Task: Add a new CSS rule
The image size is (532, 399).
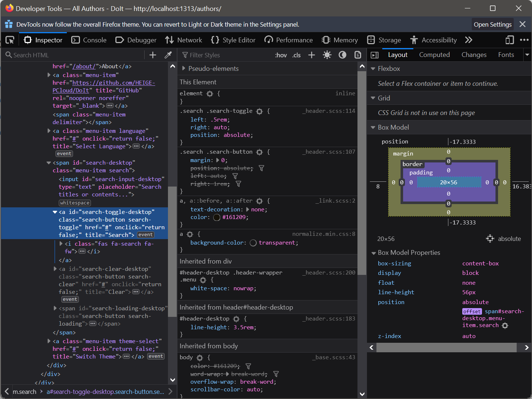Action: [x=311, y=55]
